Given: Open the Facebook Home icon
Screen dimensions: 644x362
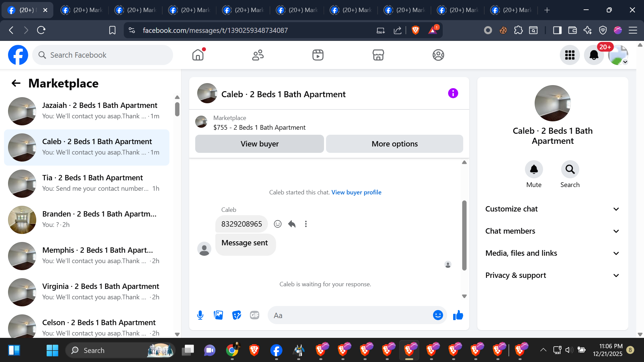Looking at the screenshot, I should [198, 55].
